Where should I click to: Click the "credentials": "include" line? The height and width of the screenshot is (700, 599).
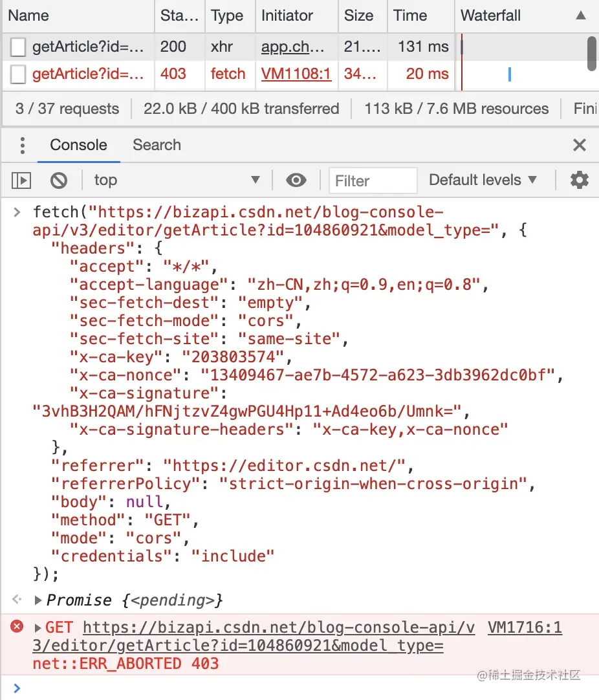[x=162, y=556]
